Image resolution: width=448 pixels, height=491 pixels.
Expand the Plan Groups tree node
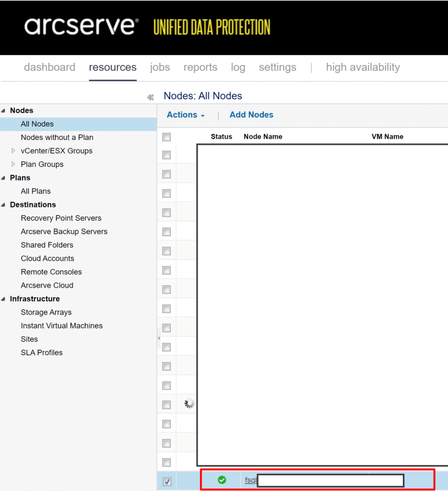(13, 164)
